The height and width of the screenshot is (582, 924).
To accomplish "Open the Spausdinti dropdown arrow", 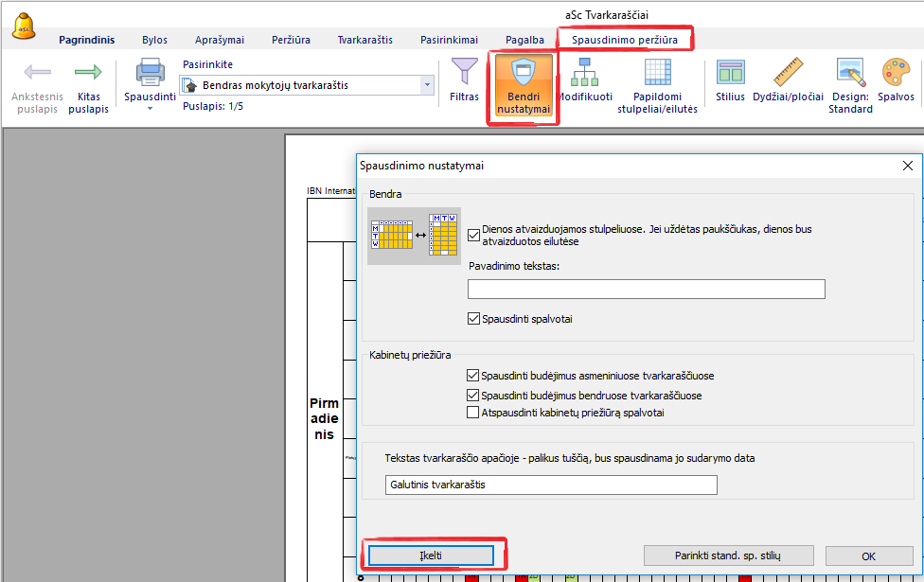I will pos(150,108).
